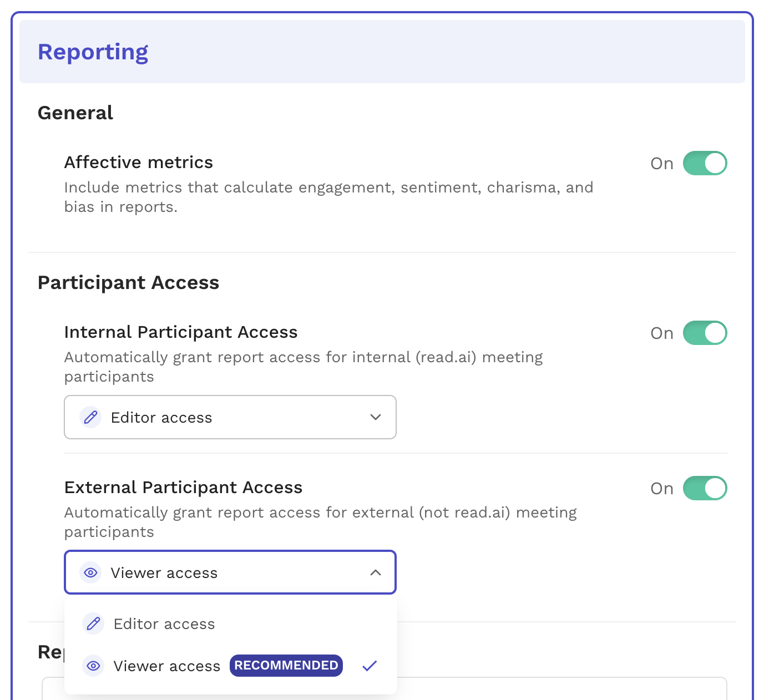Turn off Internal Participant Access switch

pos(705,333)
